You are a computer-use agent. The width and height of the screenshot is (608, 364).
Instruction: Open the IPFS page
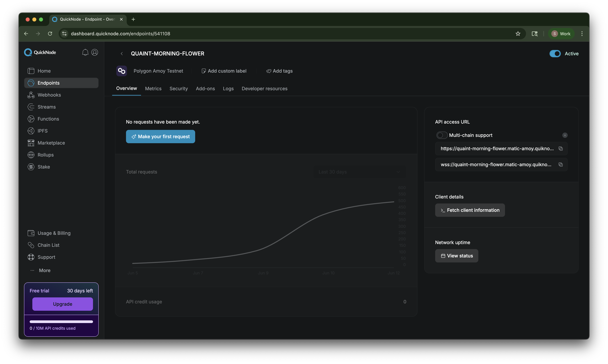click(42, 131)
